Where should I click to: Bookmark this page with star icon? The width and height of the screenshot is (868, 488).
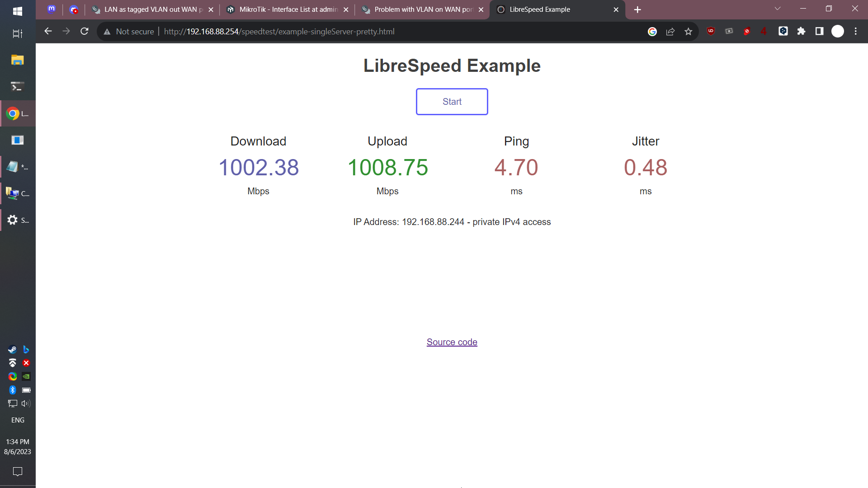point(688,31)
